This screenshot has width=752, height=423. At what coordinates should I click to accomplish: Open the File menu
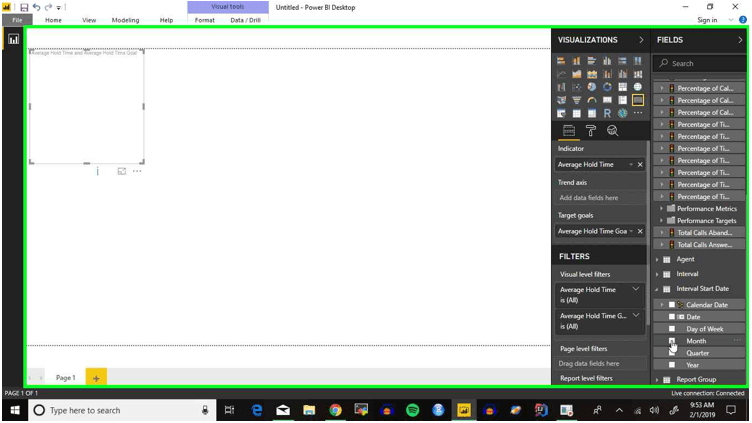click(17, 20)
